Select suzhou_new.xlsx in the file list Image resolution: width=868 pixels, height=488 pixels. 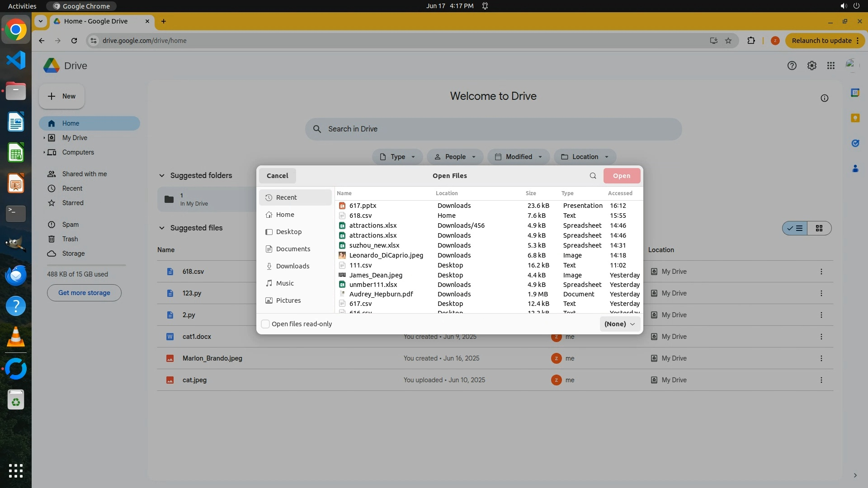tap(374, 245)
